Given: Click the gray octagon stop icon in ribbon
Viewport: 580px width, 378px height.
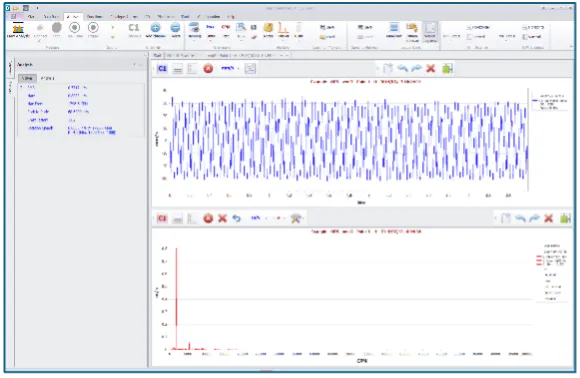Looking at the screenshot, I should pos(57,27).
